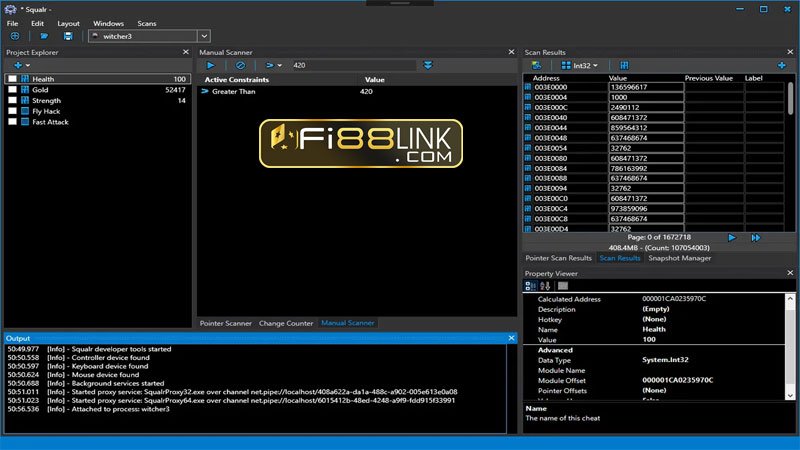Select the Description property row
The height and width of the screenshot is (450, 800).
click(655, 309)
